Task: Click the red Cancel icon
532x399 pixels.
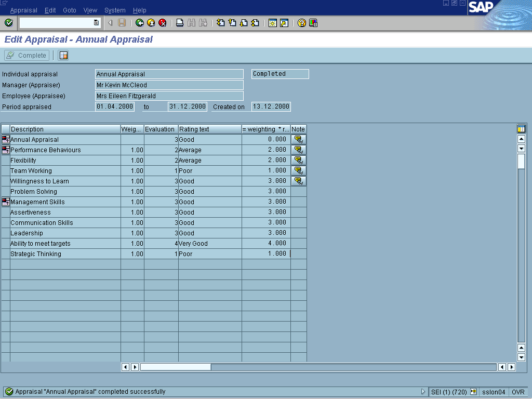Action: click(163, 23)
